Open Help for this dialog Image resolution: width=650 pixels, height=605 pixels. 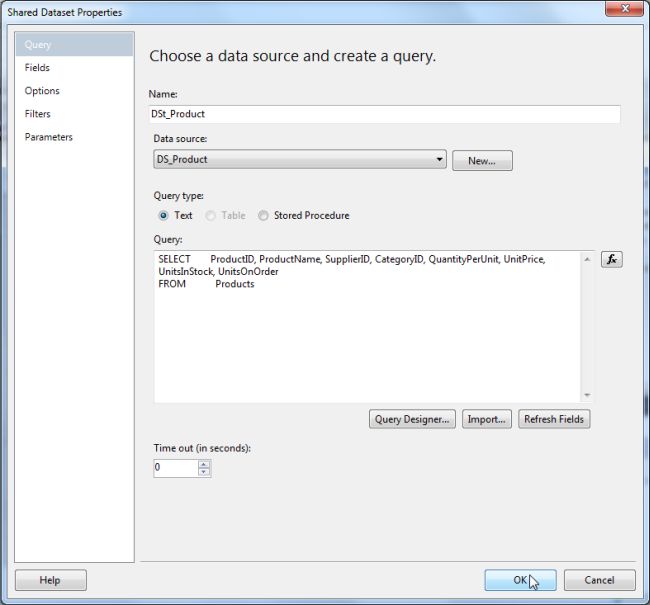click(x=51, y=580)
